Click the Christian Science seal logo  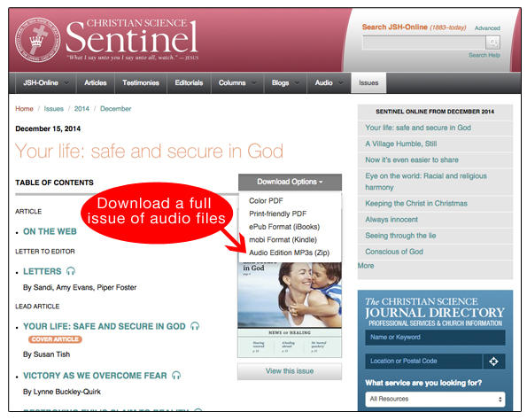(x=37, y=40)
